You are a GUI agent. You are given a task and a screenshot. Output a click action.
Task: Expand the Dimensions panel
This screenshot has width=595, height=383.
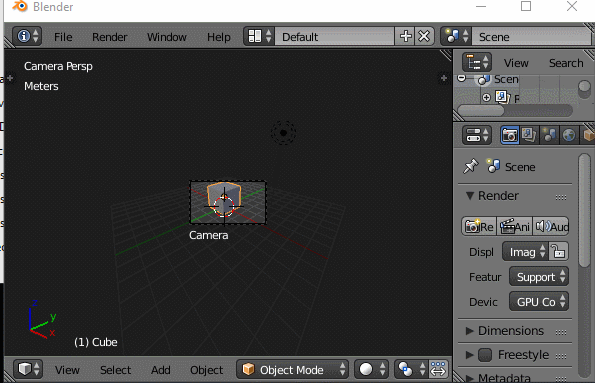coord(469,331)
